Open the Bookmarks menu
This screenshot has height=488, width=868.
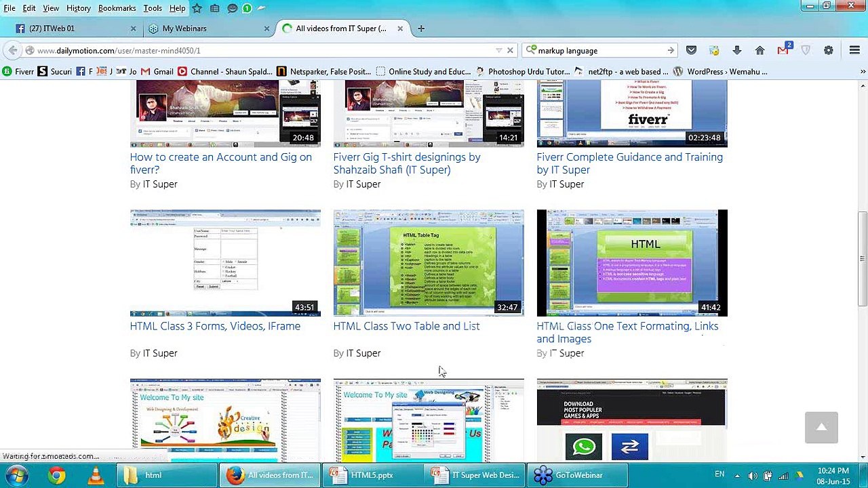(x=117, y=8)
